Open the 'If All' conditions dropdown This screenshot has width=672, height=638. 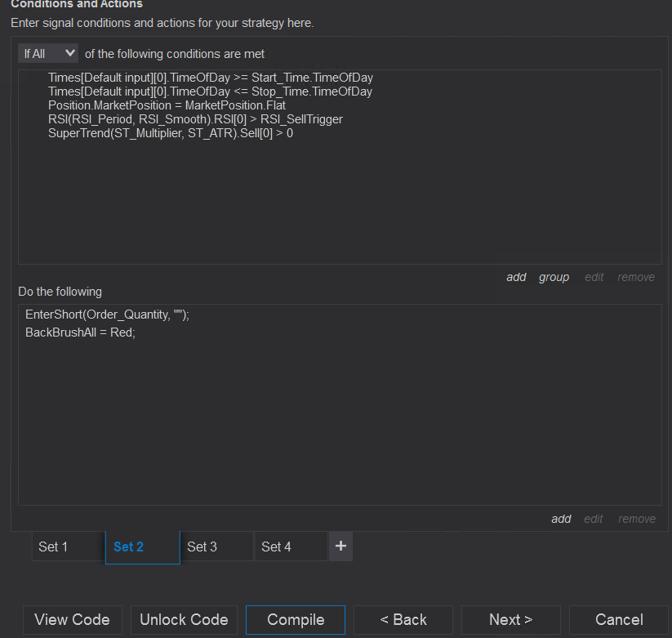tap(47, 53)
